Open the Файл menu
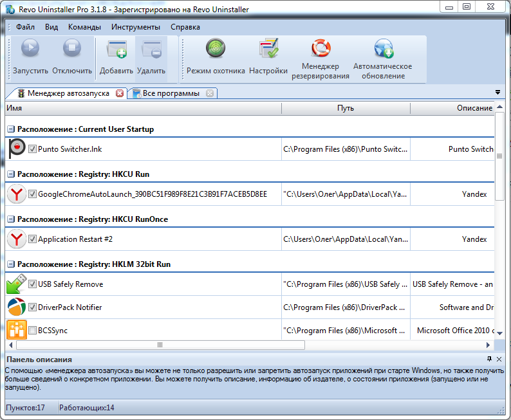Image resolution: width=511 pixels, height=420 pixels. coord(25,27)
